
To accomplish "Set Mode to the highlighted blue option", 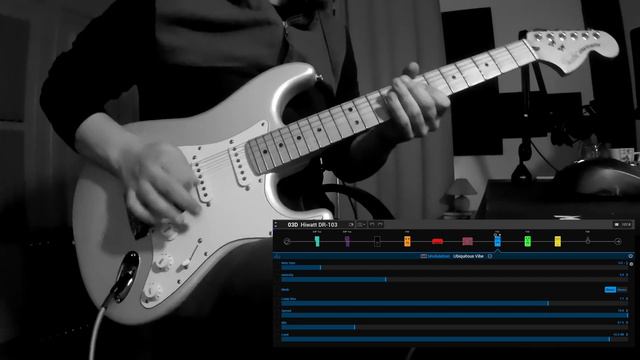I will pos(610,290).
